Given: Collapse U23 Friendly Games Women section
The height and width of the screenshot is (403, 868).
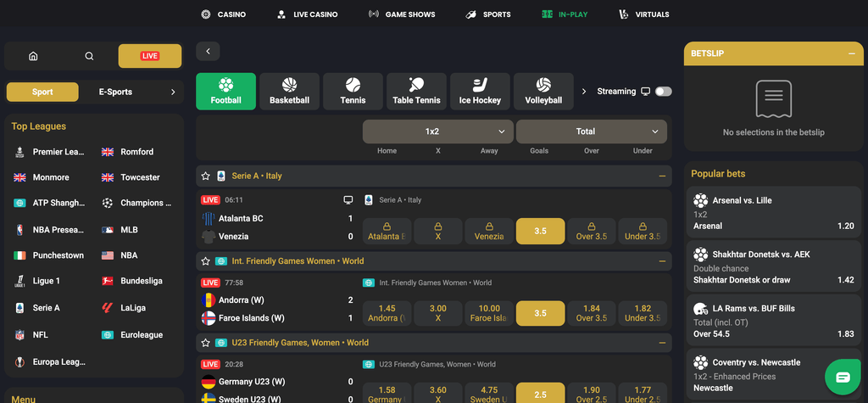Looking at the screenshot, I should 662,343.
